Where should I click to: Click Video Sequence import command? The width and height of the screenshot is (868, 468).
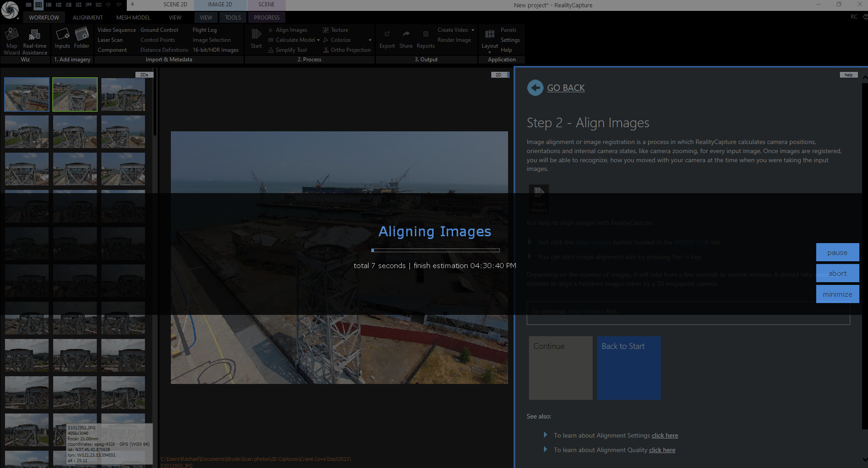pyautogui.click(x=117, y=30)
